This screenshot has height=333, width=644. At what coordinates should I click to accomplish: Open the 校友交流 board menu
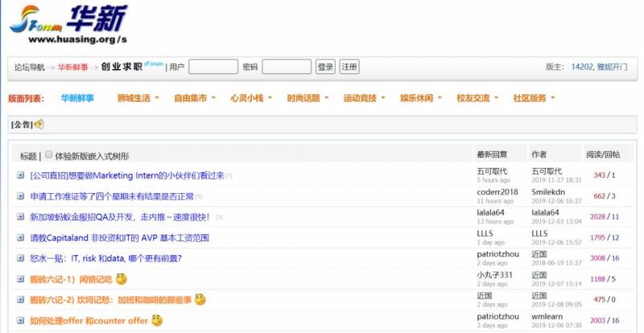[478, 98]
